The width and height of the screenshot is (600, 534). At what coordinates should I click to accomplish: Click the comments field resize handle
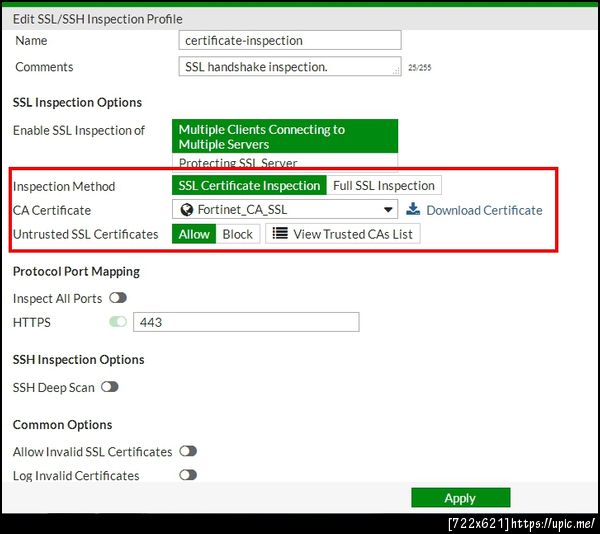396,71
